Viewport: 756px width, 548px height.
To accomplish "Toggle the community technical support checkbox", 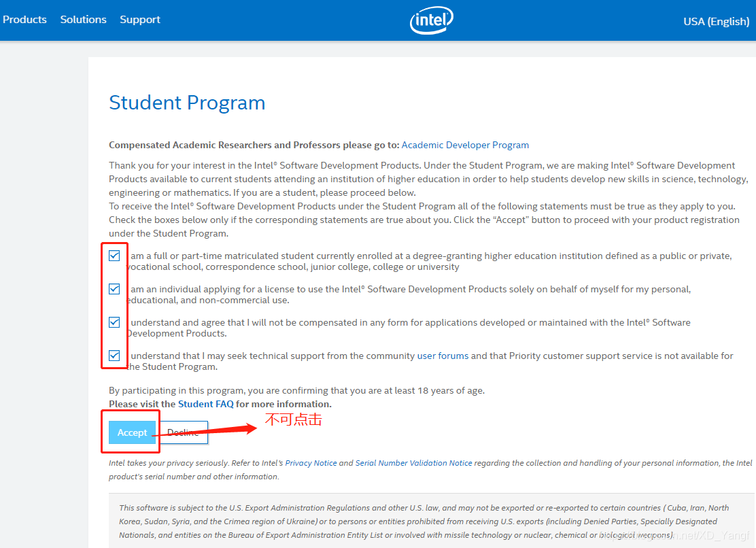I will (114, 356).
